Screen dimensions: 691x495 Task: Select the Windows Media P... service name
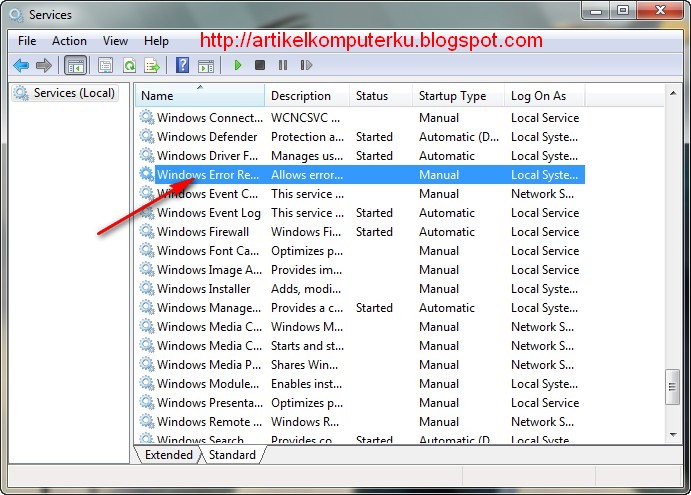(209, 365)
